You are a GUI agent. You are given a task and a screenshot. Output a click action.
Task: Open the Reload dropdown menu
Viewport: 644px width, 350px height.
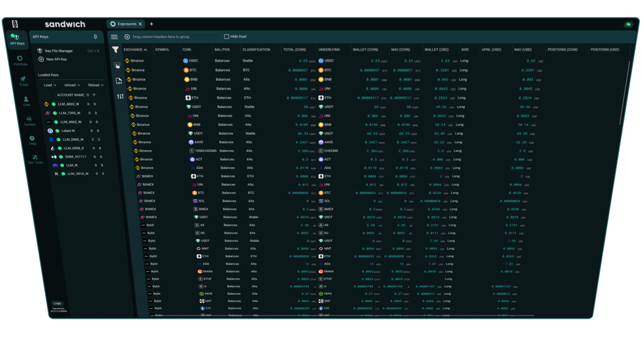pos(95,85)
